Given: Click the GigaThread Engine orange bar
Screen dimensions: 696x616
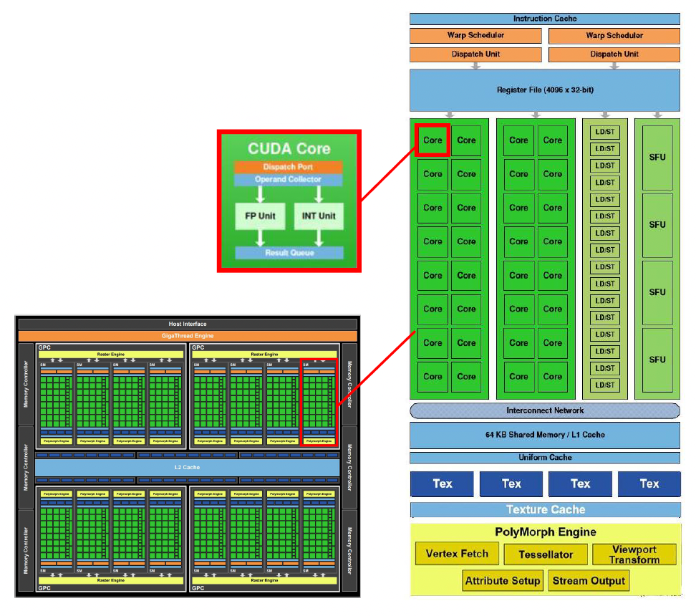Looking at the screenshot, I should click(187, 335).
